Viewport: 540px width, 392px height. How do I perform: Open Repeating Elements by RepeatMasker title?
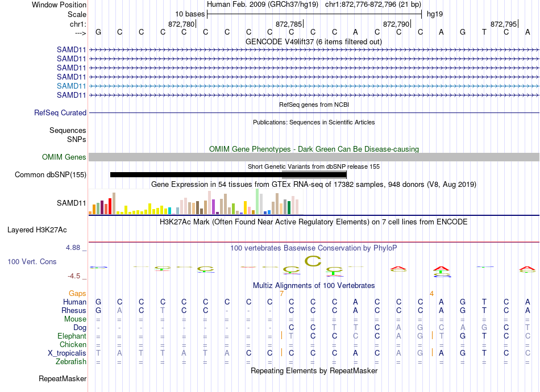(314, 371)
